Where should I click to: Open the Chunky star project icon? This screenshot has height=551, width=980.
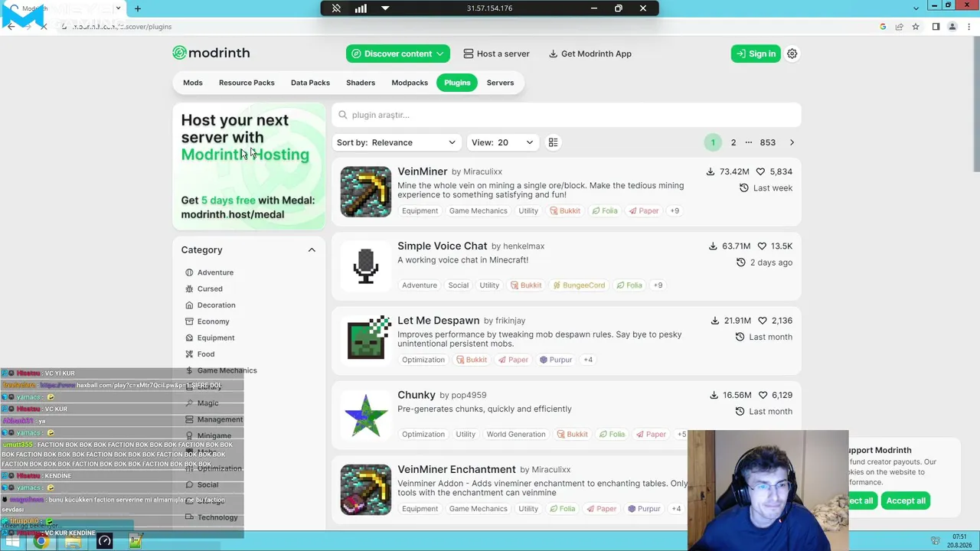click(x=365, y=414)
